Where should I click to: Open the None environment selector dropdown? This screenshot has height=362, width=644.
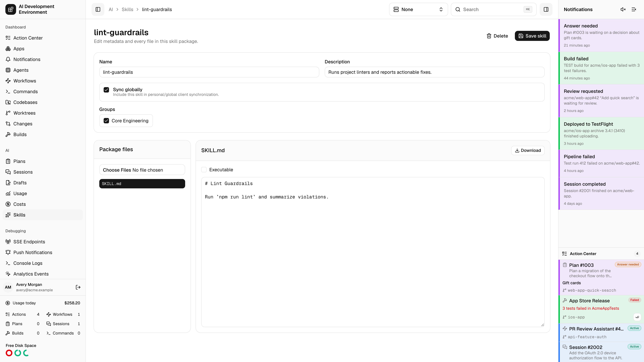click(x=418, y=10)
